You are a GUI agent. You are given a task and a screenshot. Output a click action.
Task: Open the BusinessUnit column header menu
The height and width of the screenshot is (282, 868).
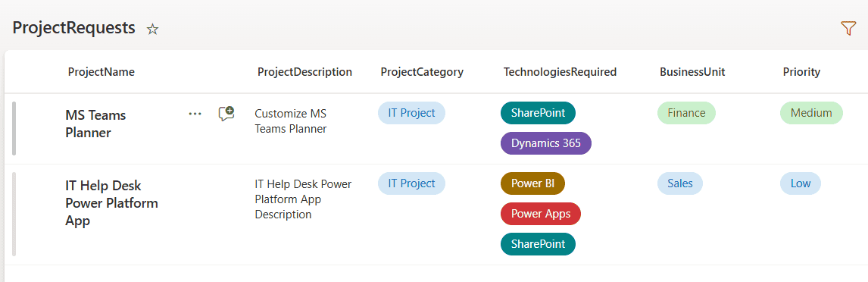[x=692, y=71]
